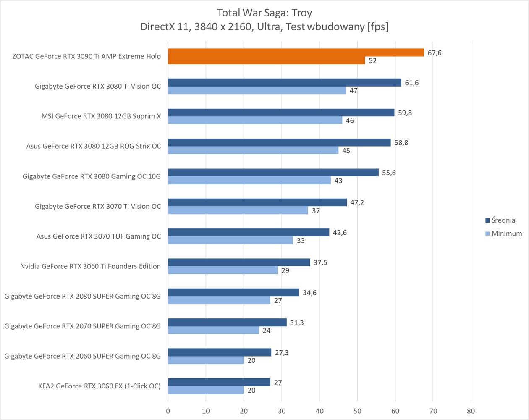Click the Gigabyte RTX 2060 SUPER Gaming OC label
Image resolution: width=529 pixels, height=420 pixels.
pyautogui.click(x=82, y=356)
